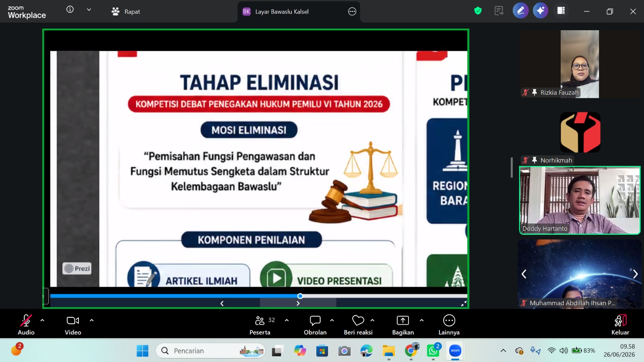
Task: Expand dropdown chevron next to Zoom Workplace
Action: click(89, 9)
